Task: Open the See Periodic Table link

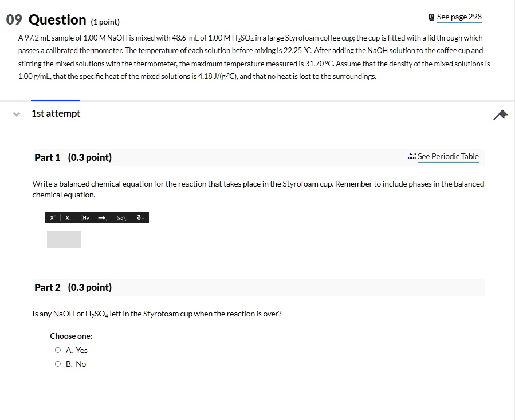Action: [448, 156]
